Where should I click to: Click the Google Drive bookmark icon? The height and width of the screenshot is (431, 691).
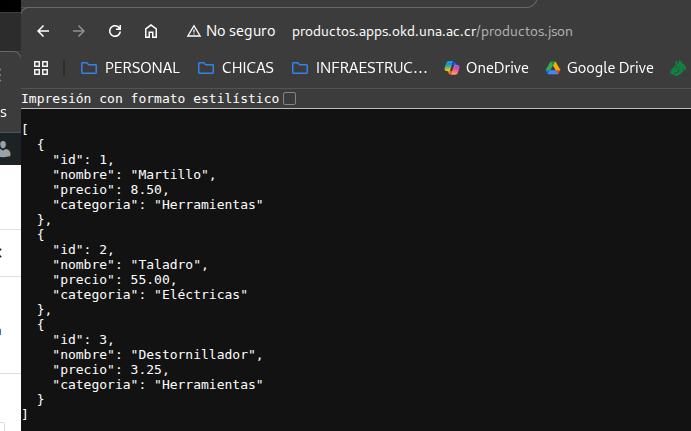tap(553, 68)
